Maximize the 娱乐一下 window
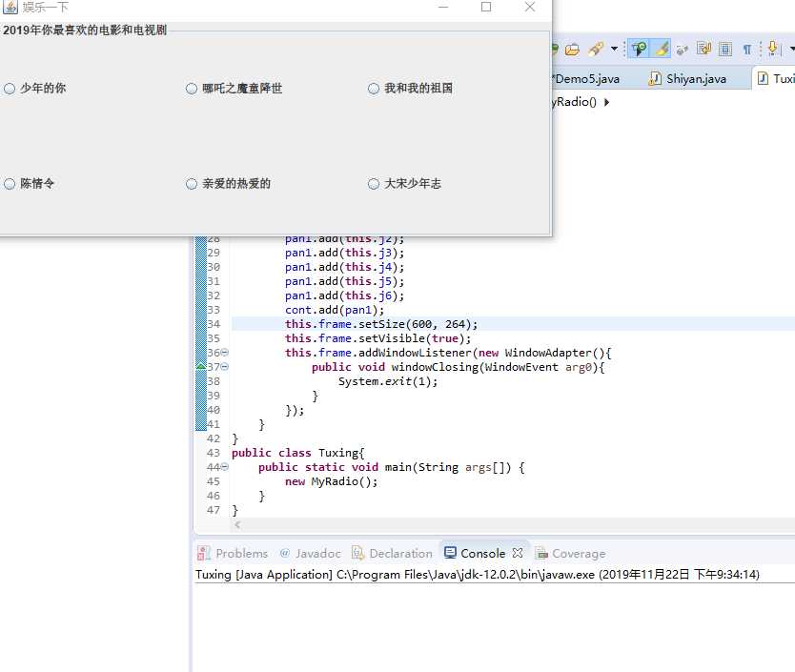 pos(486,7)
